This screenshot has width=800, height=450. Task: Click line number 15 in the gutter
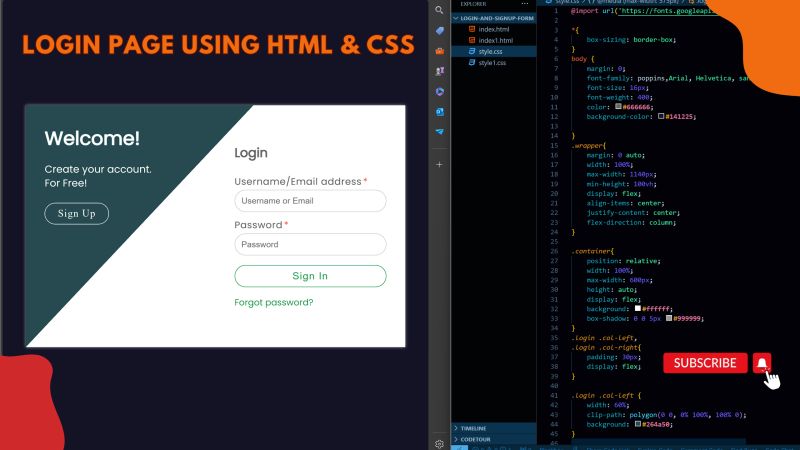tap(554, 146)
